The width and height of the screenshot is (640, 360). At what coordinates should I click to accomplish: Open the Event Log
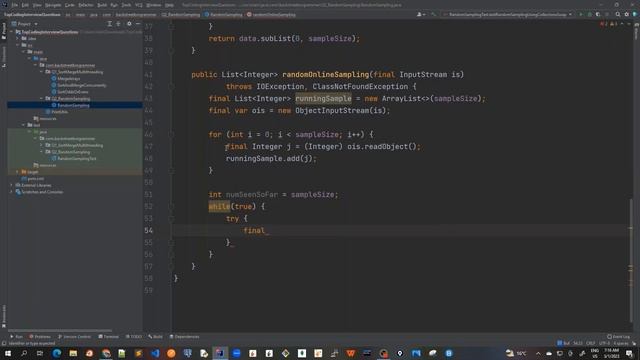pos(618,337)
